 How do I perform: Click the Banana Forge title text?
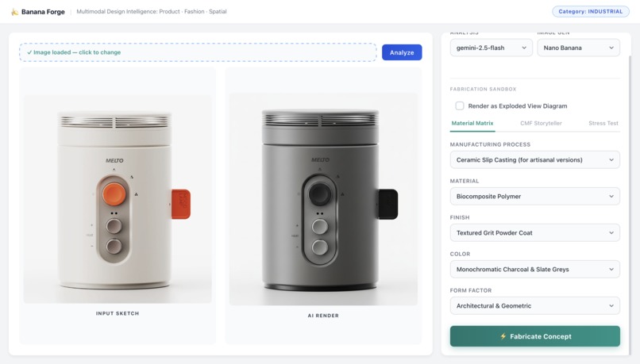pos(43,12)
